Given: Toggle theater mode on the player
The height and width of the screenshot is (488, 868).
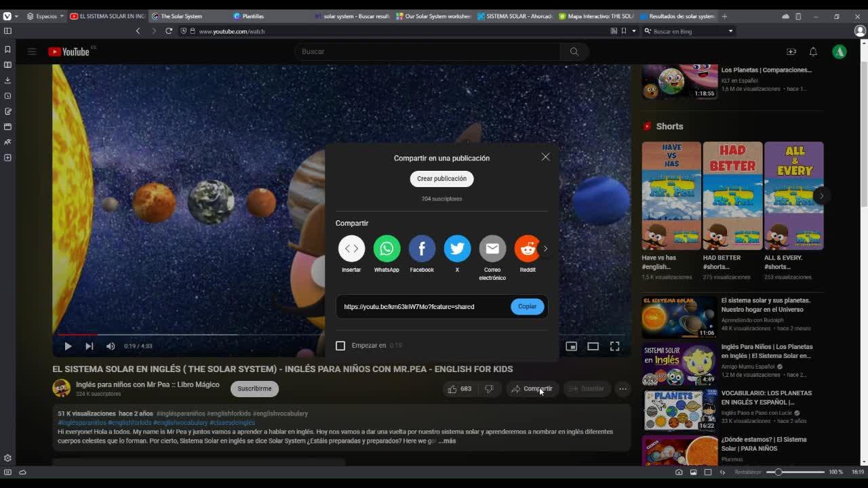Looking at the screenshot, I should [593, 346].
